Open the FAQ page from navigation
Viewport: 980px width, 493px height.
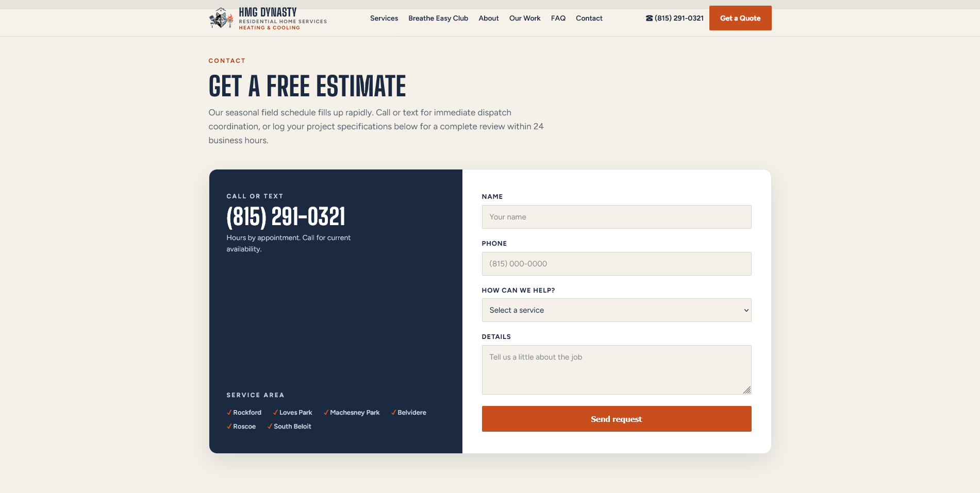pos(558,19)
